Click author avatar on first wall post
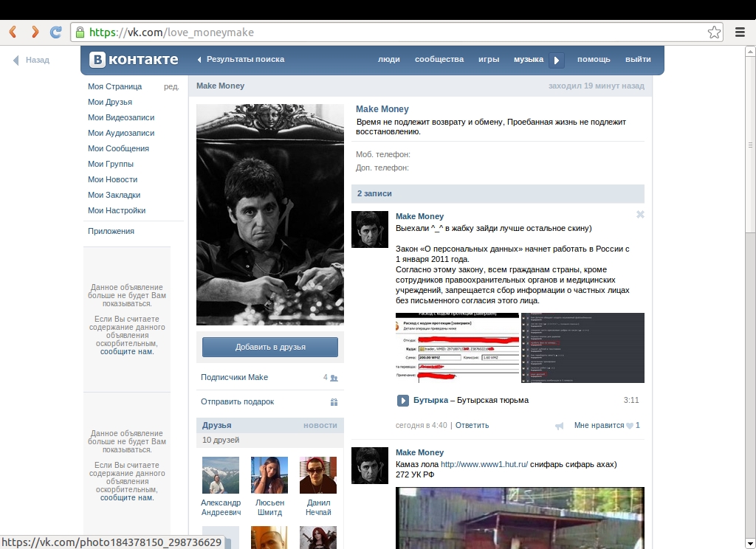756x549 pixels. (370, 229)
